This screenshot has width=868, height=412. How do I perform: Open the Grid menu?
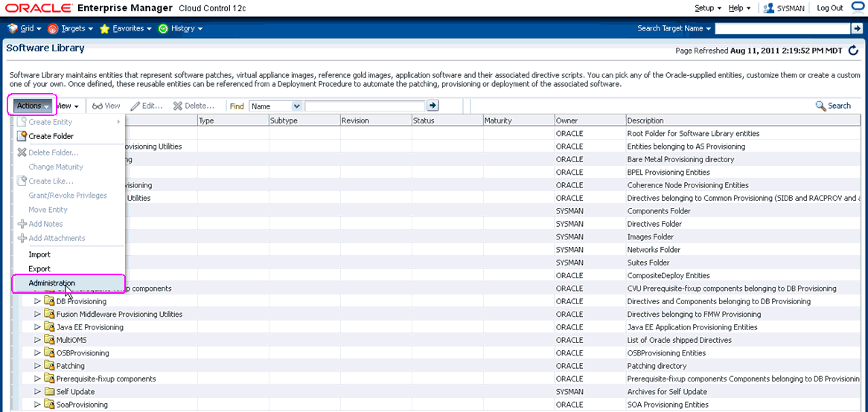25,28
